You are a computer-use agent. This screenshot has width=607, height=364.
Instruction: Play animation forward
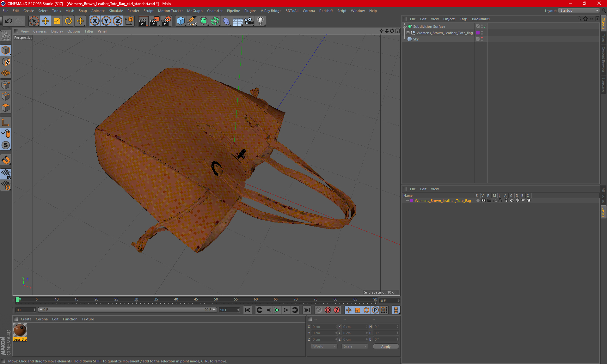point(277,310)
